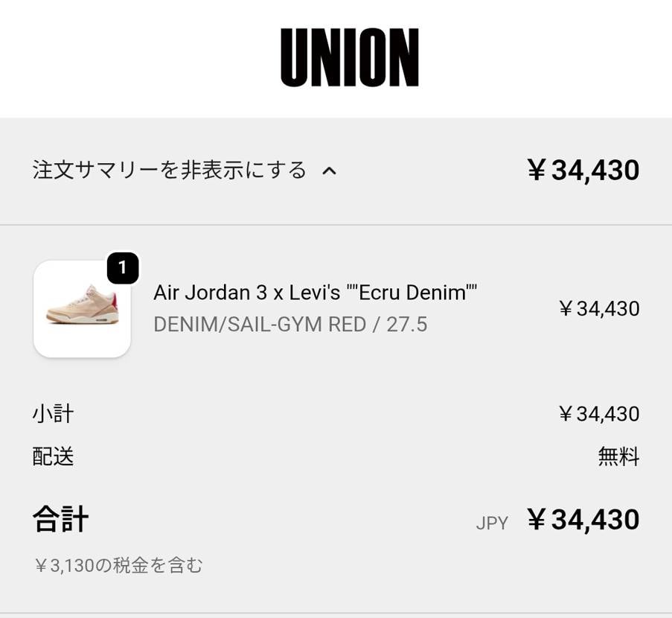
Task: Click the order summary header bar
Action: 336,170
